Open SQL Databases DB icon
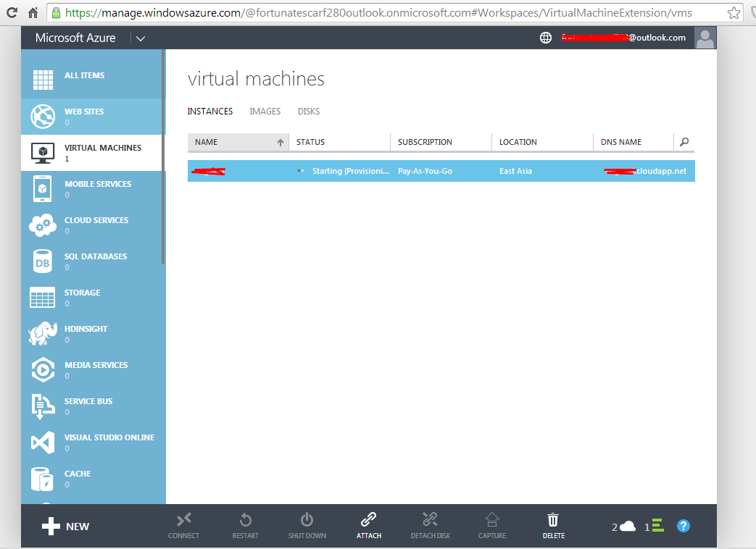Screen dimensions: 756x549 (43, 261)
